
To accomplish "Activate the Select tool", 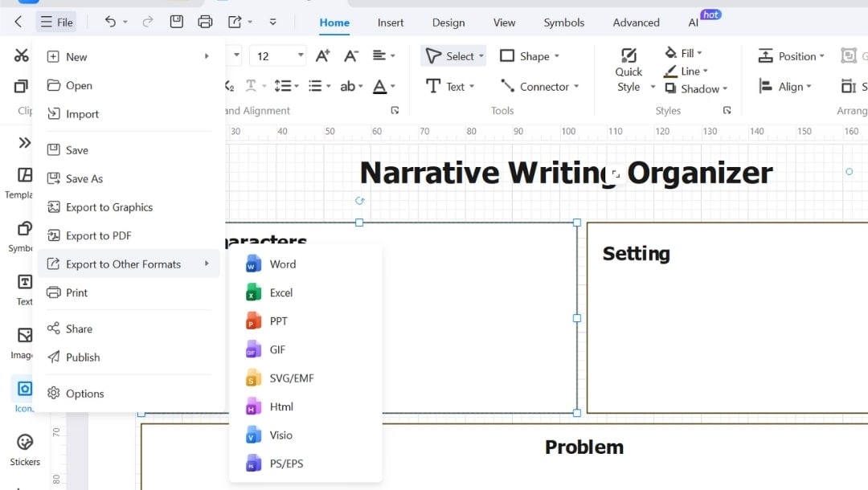I will [x=453, y=56].
